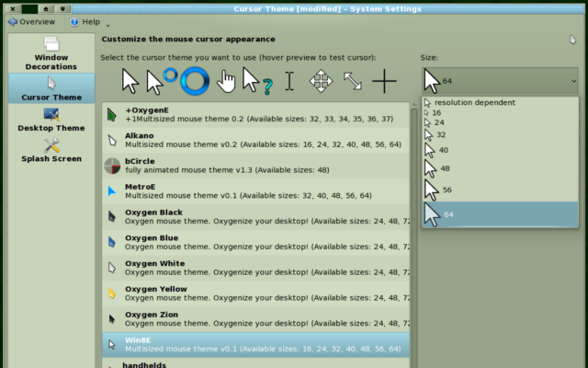Screen dimensions: 588x368
Task: Select Cursor Theme in the sidebar
Action: pos(51,88)
